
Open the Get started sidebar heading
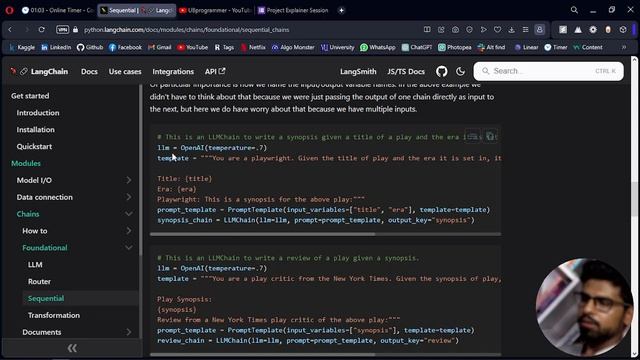pyautogui.click(x=30, y=96)
